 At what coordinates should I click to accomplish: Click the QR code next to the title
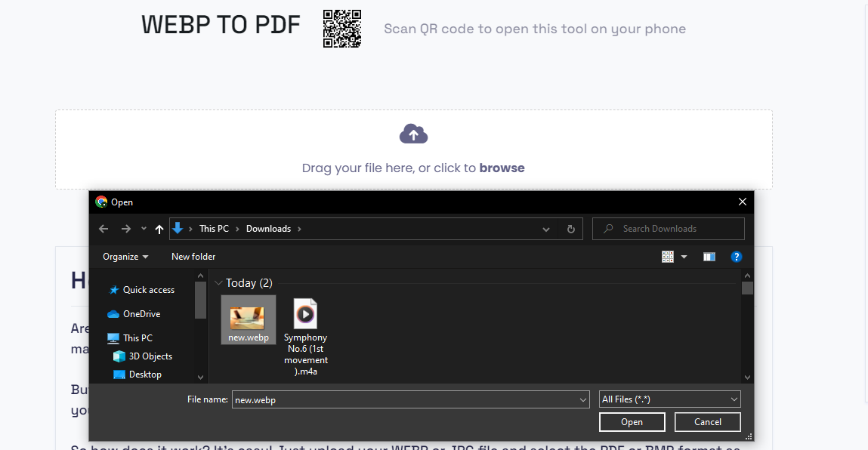[x=341, y=28]
